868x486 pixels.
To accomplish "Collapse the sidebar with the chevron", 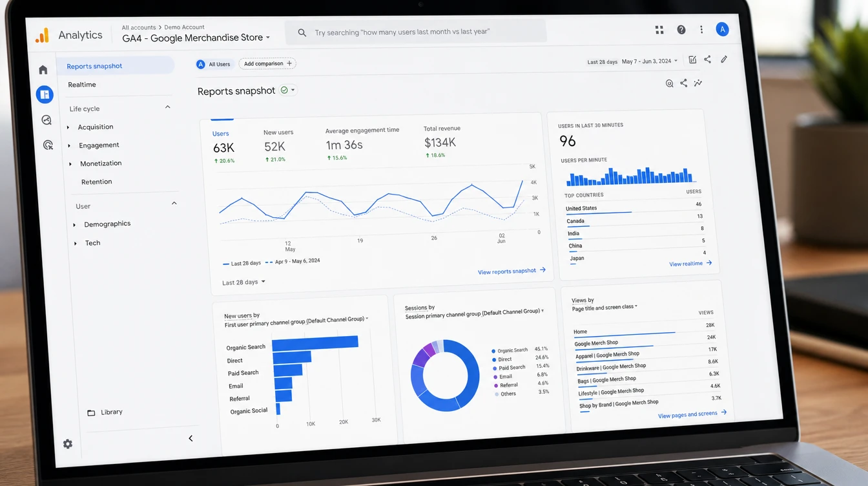I will [x=191, y=438].
